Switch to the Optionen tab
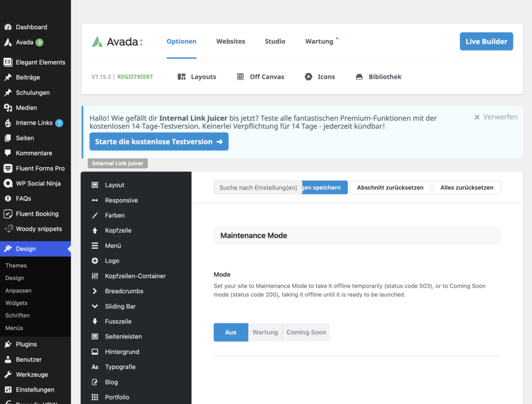Image resolution: width=532 pixels, height=404 pixels. [181, 42]
